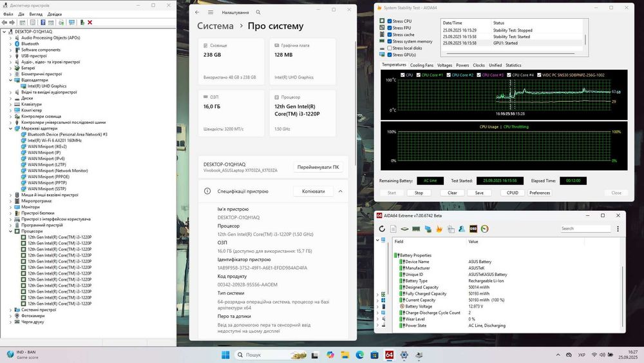
Task: Toggle Stress cache checkbox
Action: coord(390,35)
